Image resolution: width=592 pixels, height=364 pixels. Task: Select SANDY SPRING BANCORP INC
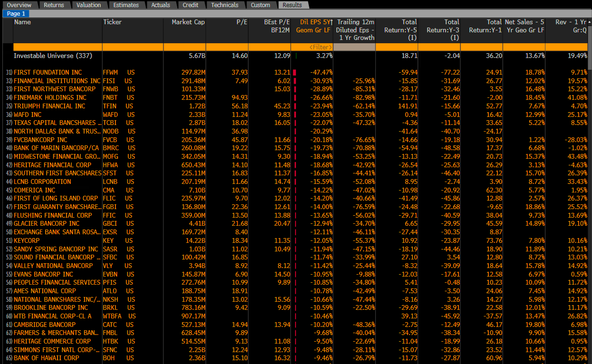56,249
